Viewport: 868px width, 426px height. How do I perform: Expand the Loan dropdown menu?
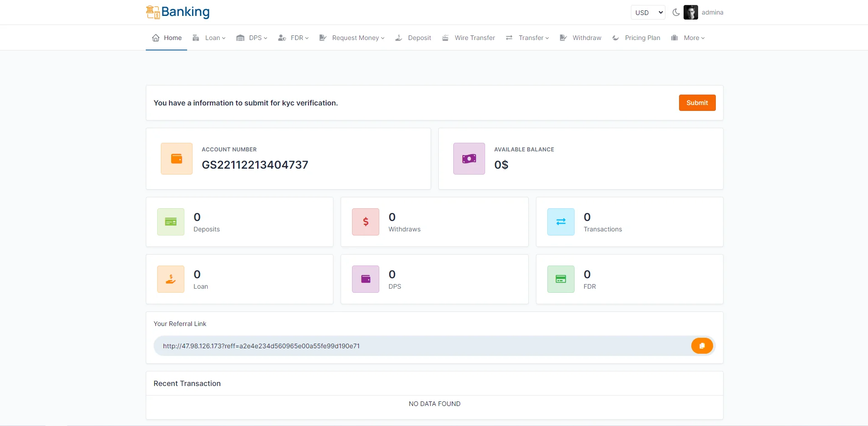(x=209, y=38)
